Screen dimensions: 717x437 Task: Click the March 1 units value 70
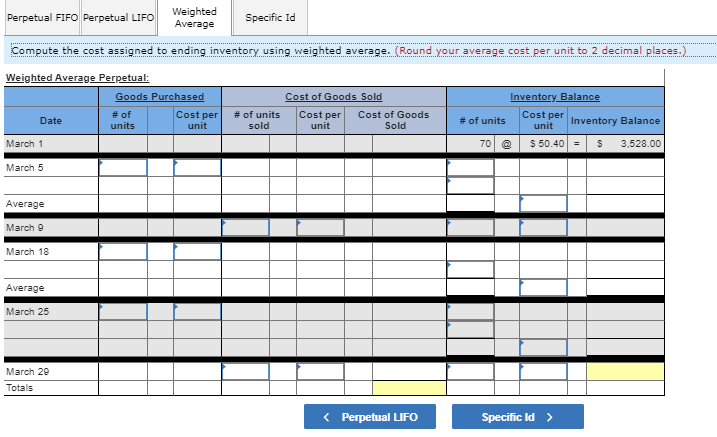[485, 144]
